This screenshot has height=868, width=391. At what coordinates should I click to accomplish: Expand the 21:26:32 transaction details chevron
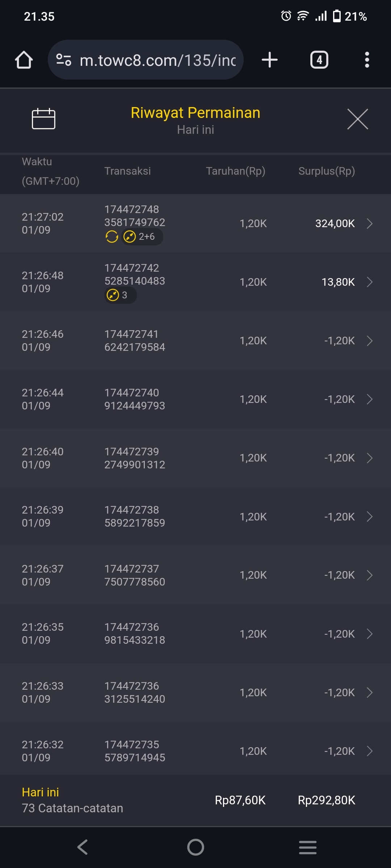tap(369, 751)
